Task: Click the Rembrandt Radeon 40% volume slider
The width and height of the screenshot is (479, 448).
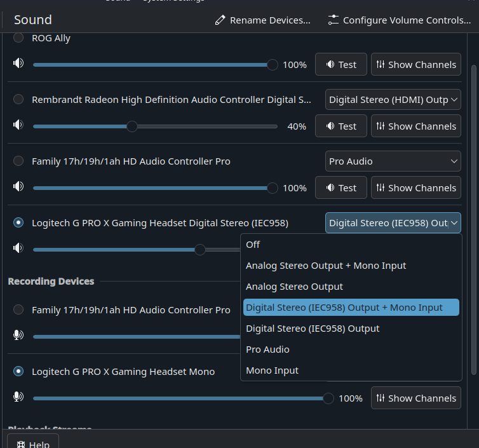Action: tap(155, 126)
